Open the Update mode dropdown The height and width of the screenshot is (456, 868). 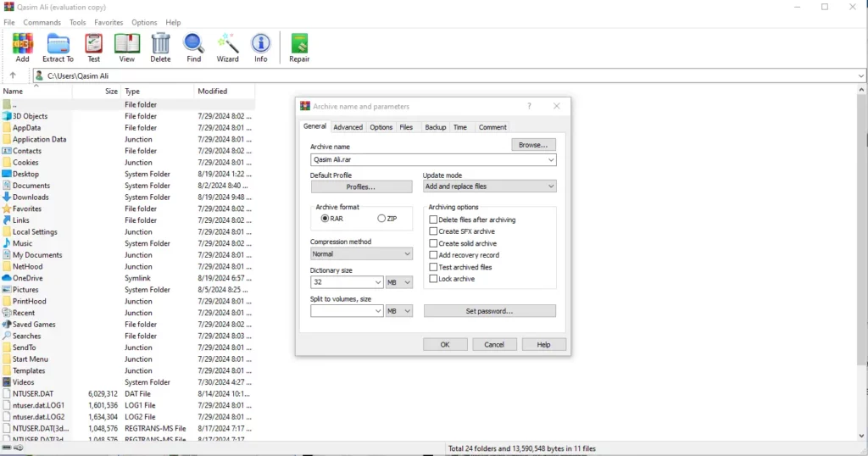pyautogui.click(x=489, y=186)
